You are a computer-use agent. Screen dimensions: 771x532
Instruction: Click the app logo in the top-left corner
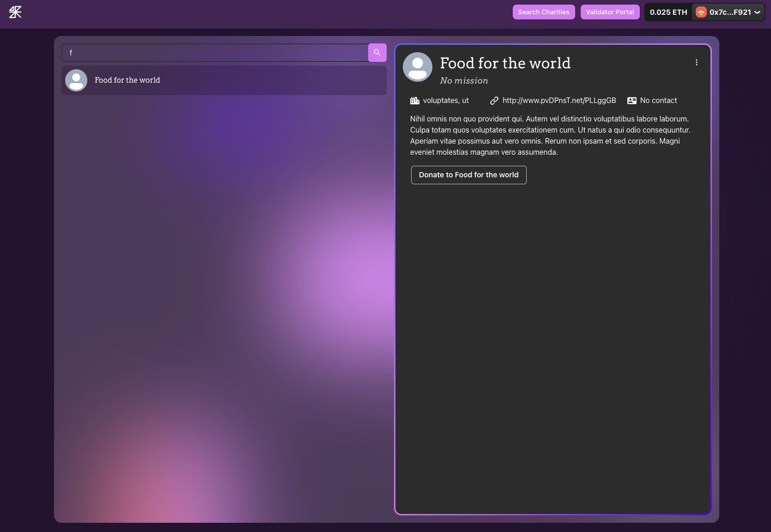tap(15, 12)
